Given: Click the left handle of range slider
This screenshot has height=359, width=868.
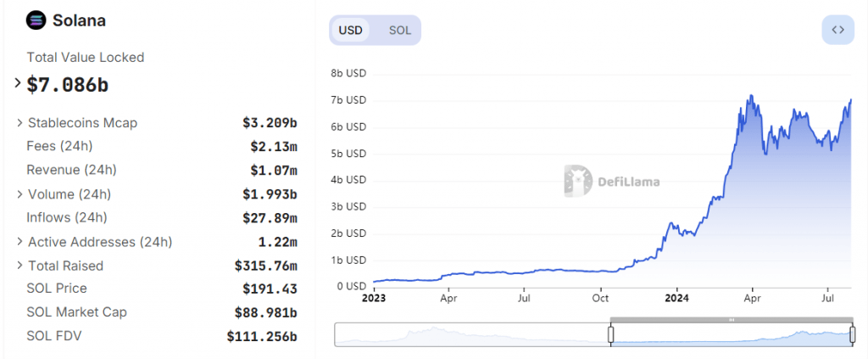Looking at the screenshot, I should [x=610, y=334].
